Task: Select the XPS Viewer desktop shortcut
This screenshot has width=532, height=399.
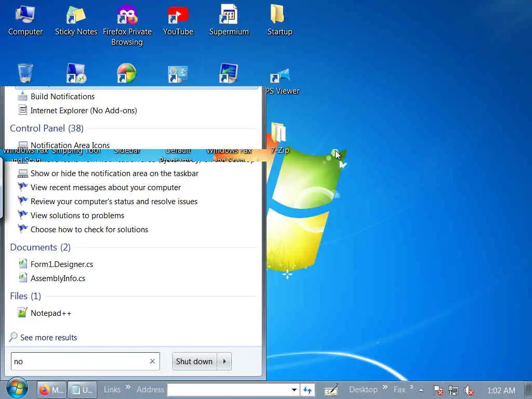Action: [x=281, y=82]
